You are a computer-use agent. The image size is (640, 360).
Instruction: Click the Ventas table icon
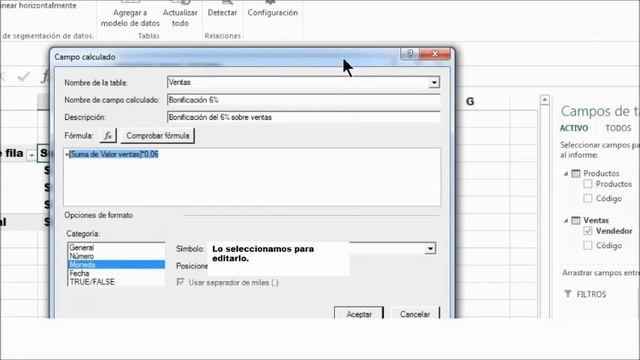pyautogui.click(x=576, y=220)
